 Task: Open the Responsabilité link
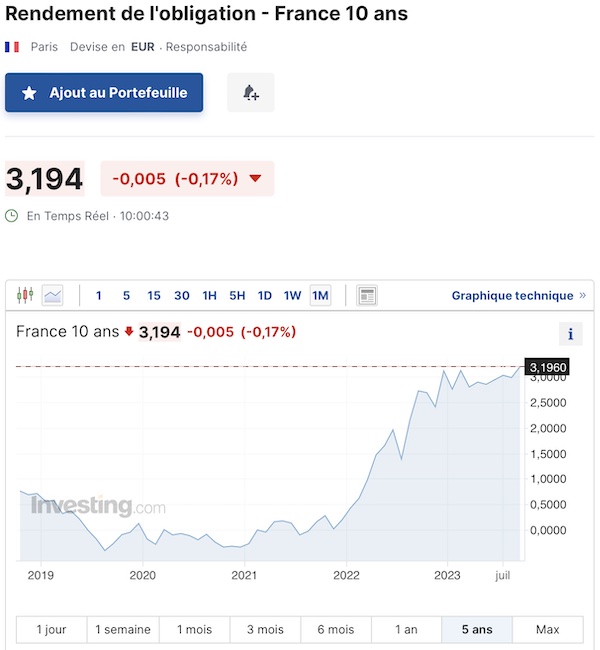pos(206,47)
